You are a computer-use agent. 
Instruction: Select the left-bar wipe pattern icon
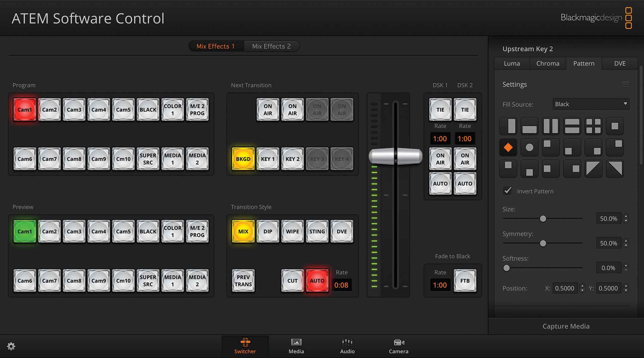[x=508, y=126]
